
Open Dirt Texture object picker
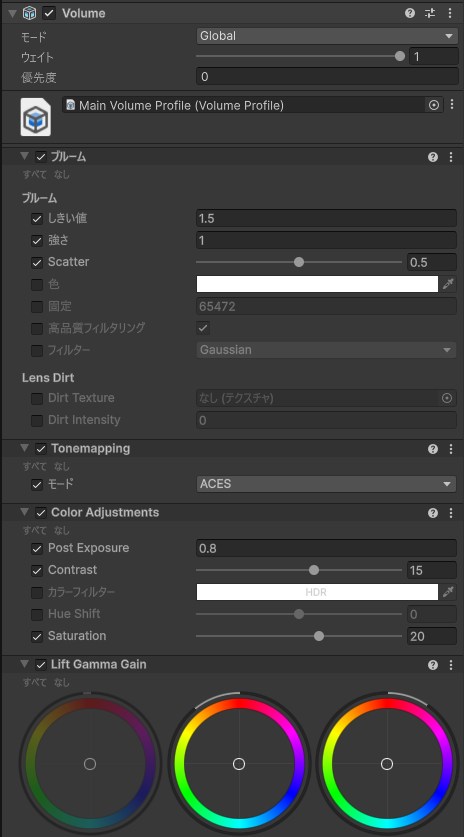click(447, 398)
